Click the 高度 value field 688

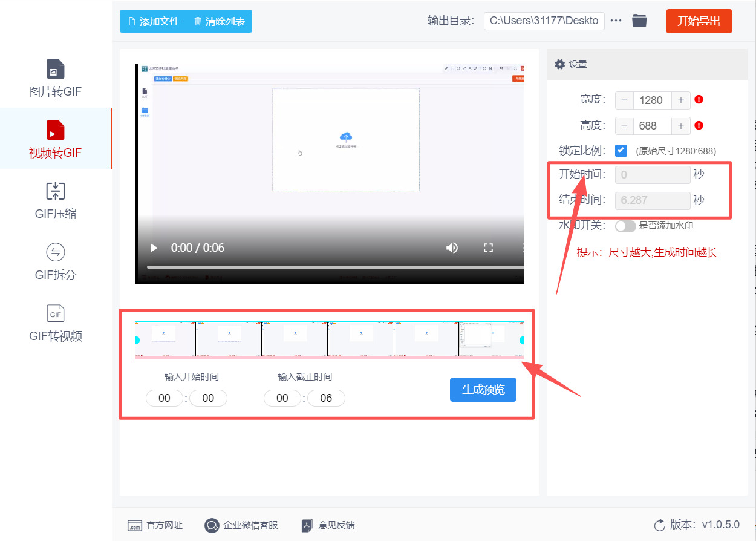point(652,126)
